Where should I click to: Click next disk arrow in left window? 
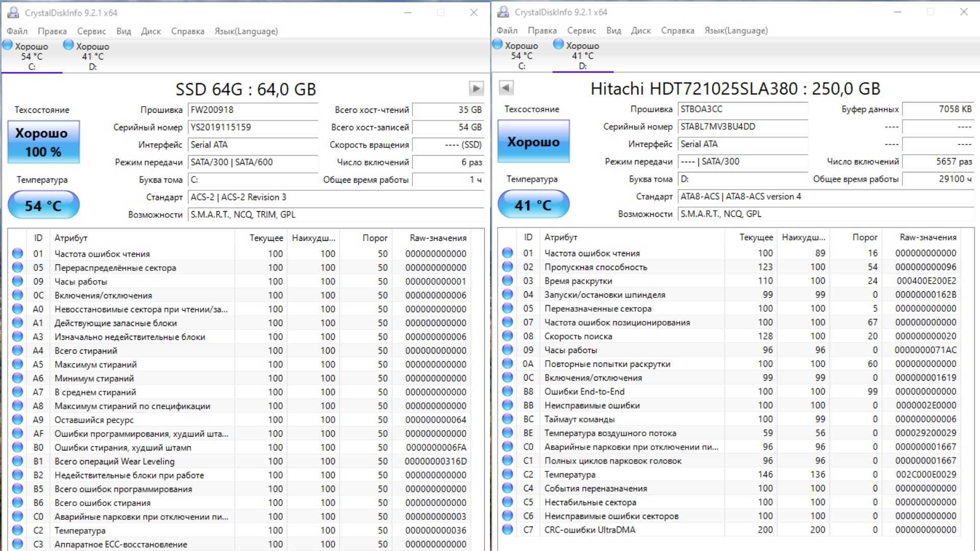(x=476, y=88)
